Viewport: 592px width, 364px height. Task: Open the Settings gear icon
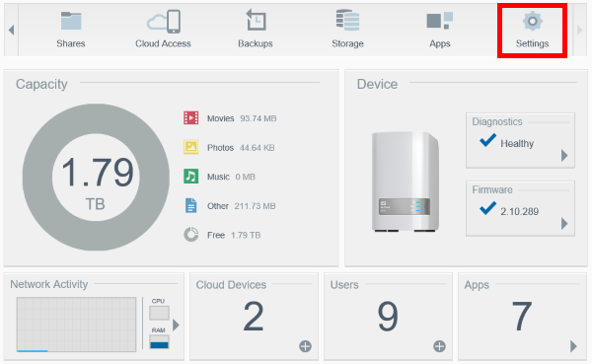click(533, 21)
